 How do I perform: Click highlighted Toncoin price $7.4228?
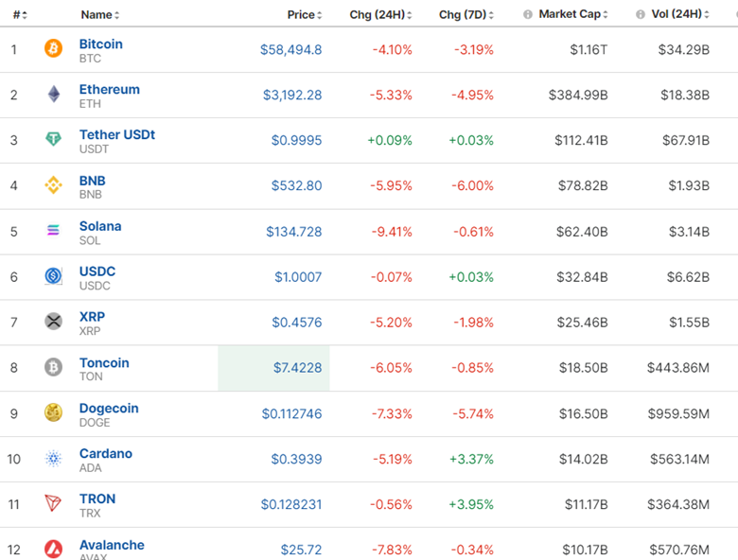point(297,368)
